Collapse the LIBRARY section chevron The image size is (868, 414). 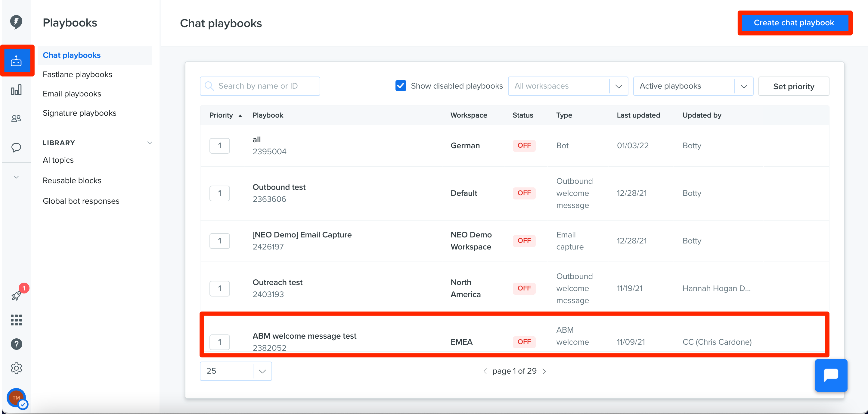click(150, 143)
